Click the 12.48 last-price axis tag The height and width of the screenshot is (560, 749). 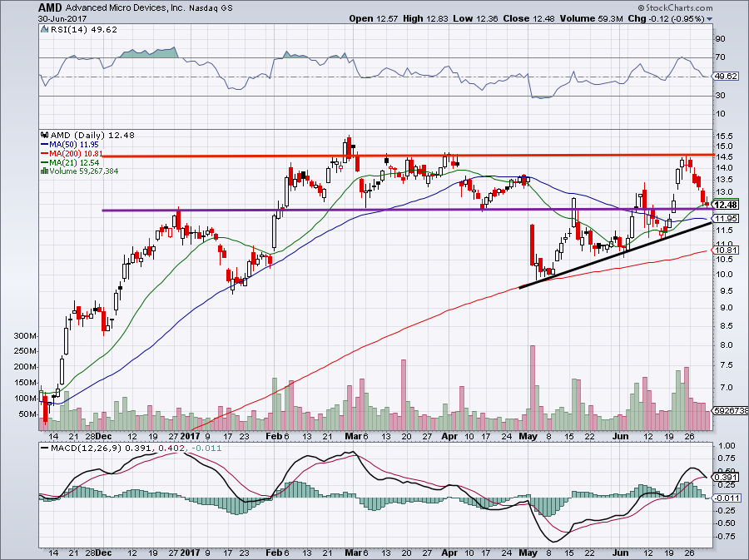727,205
